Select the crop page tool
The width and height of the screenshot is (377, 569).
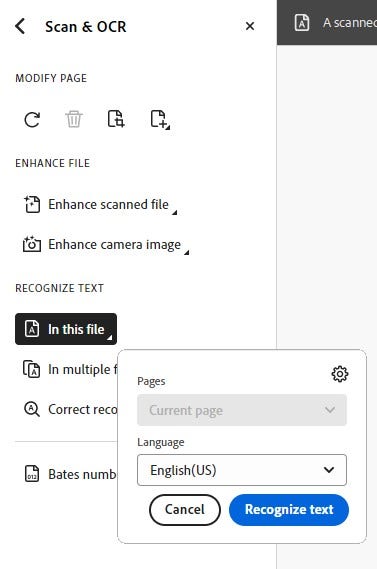[x=116, y=119]
